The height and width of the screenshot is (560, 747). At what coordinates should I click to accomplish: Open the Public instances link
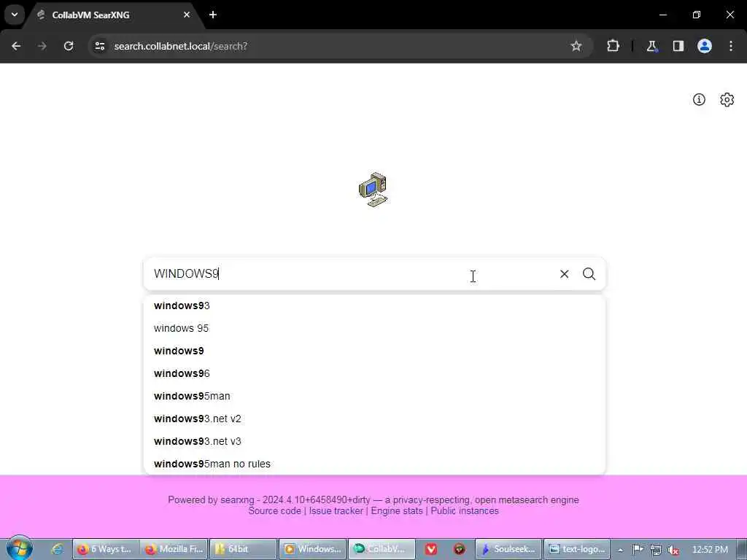point(465,511)
